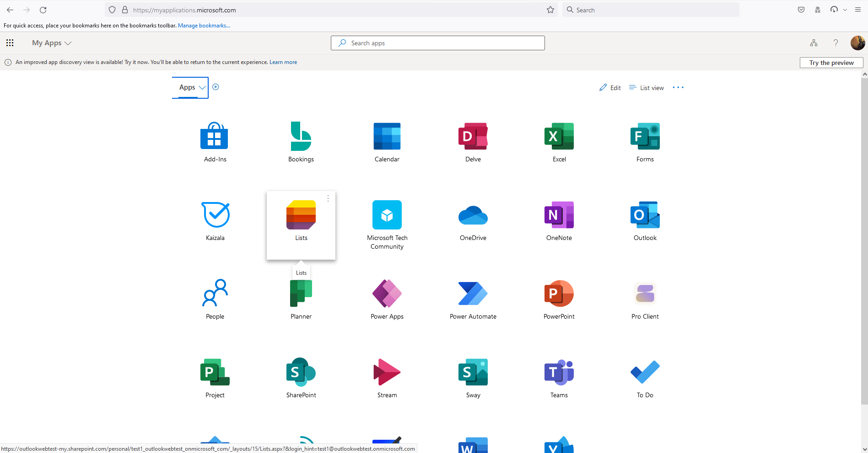Viewport: 868px width, 453px height.
Task: Click Edit to modify apps layout
Action: pos(610,87)
